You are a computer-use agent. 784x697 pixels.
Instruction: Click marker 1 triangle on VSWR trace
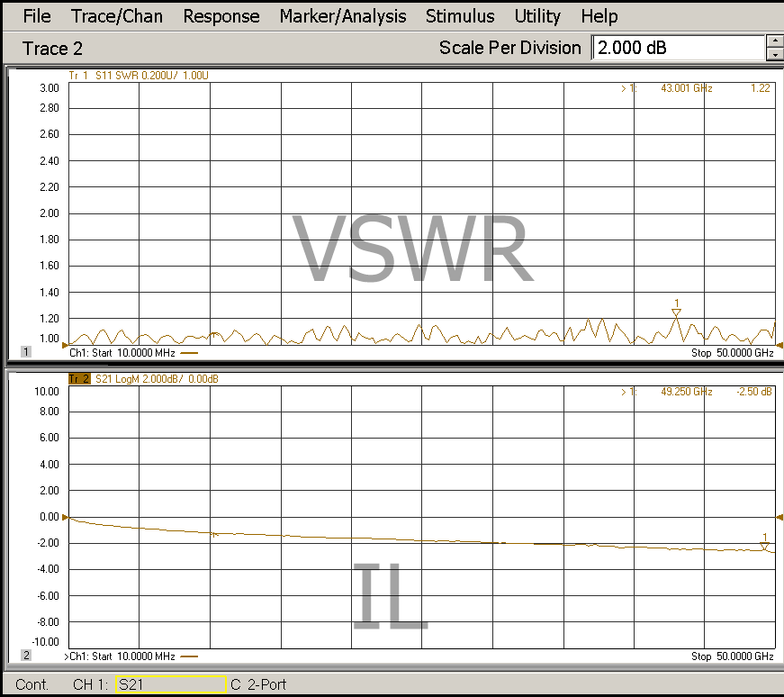coord(676,312)
